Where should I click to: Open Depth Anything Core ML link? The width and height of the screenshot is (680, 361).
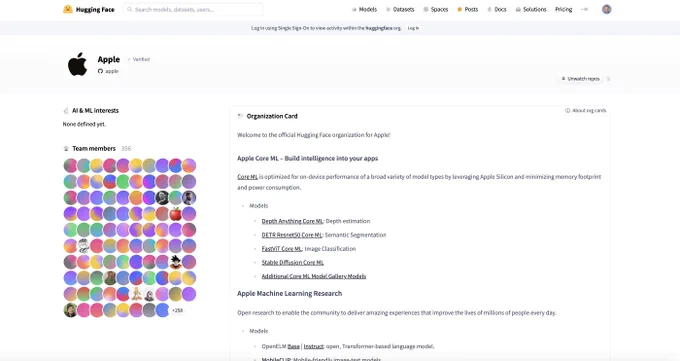point(292,221)
